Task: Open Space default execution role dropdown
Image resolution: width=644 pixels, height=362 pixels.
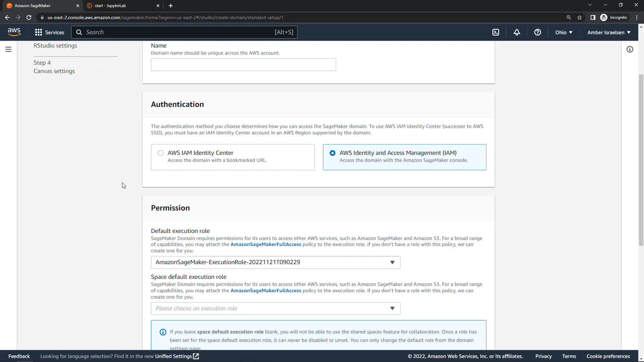Action: pos(275,308)
